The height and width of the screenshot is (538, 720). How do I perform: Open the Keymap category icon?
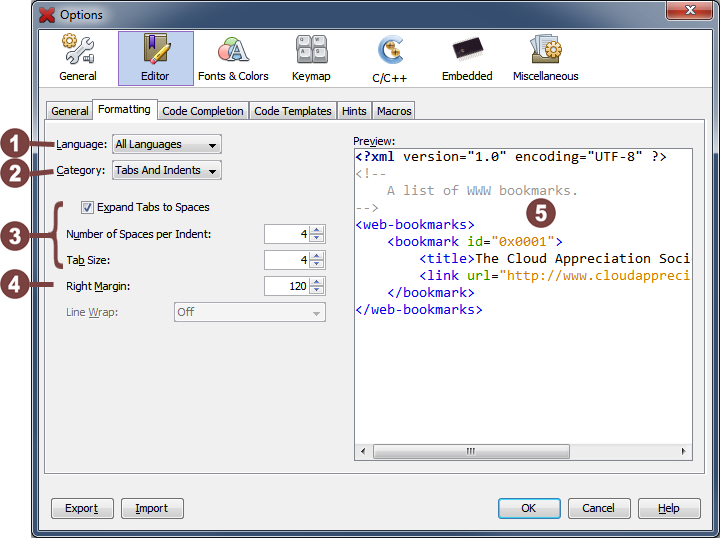tap(311, 58)
